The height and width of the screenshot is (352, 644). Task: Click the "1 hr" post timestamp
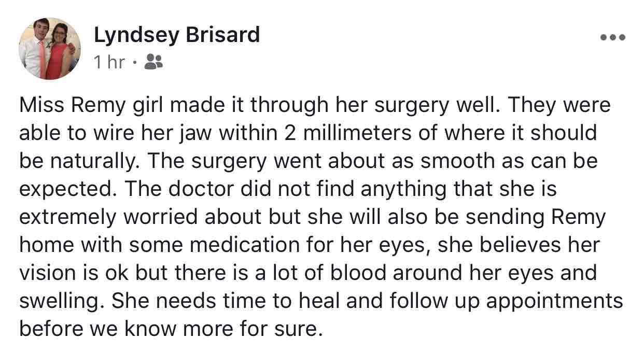tap(109, 62)
